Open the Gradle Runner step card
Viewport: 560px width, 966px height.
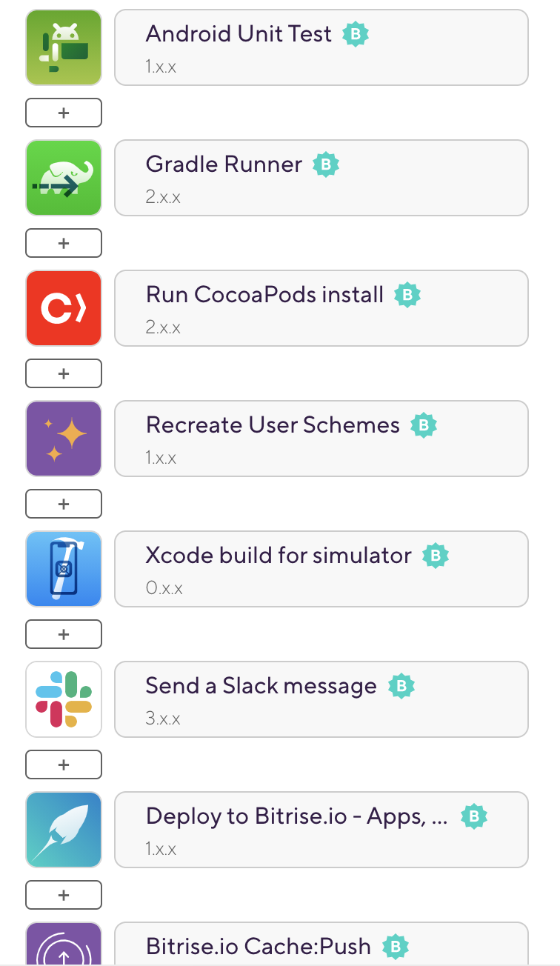coord(321,178)
